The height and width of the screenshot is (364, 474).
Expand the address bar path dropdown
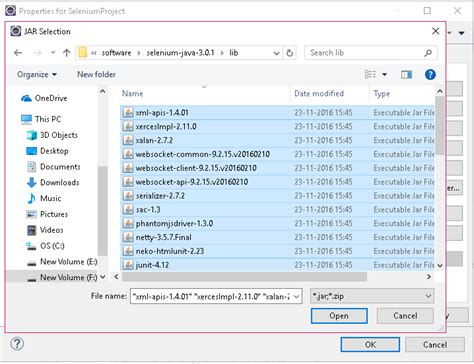click(276, 53)
